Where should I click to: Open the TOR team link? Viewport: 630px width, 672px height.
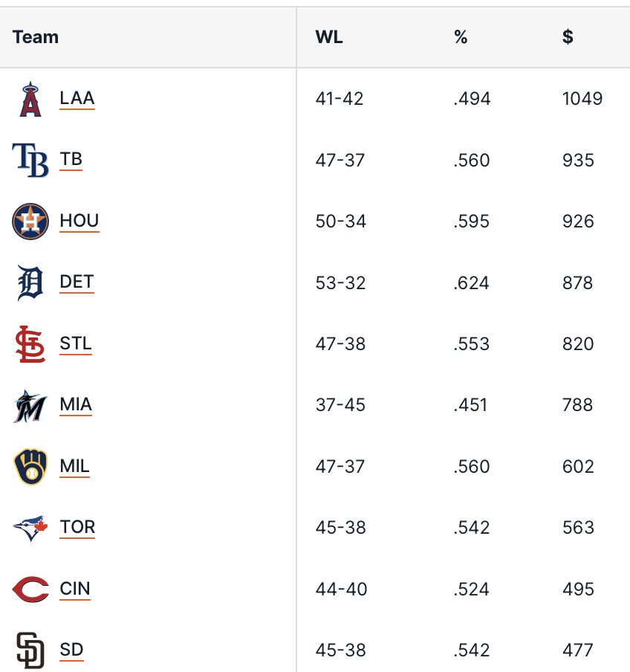[x=77, y=527]
